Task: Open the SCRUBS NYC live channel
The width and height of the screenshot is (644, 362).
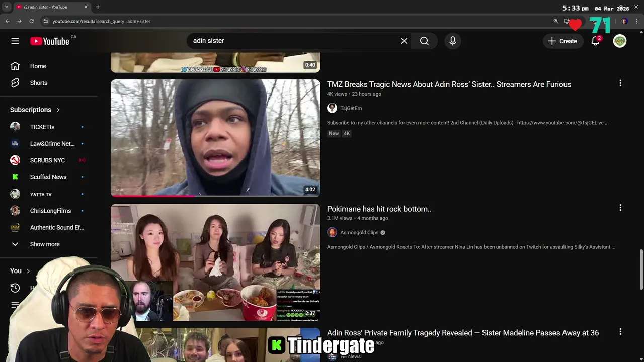Action: point(48,160)
